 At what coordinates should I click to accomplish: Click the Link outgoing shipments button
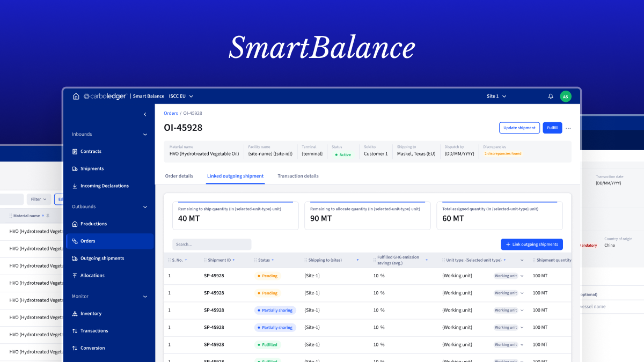coord(532,245)
